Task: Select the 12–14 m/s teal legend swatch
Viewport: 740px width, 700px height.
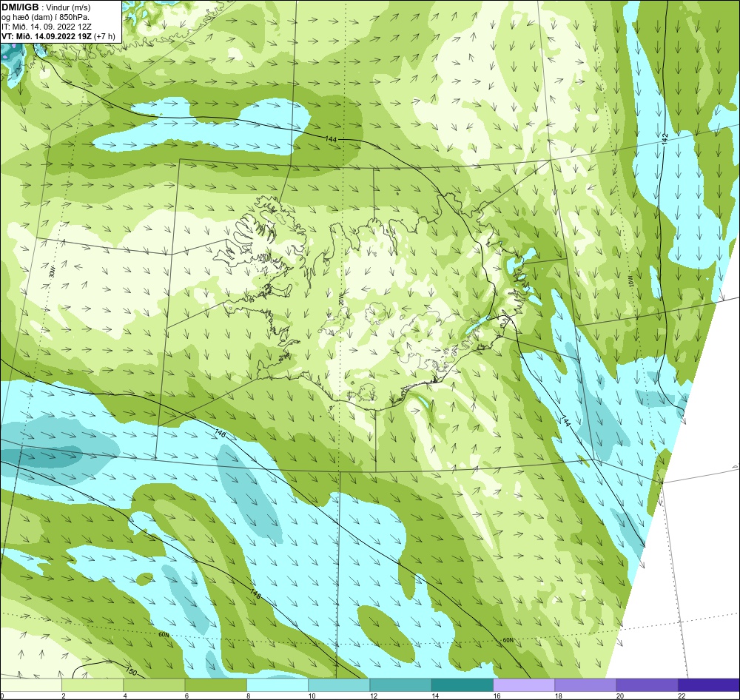Action: (400, 684)
